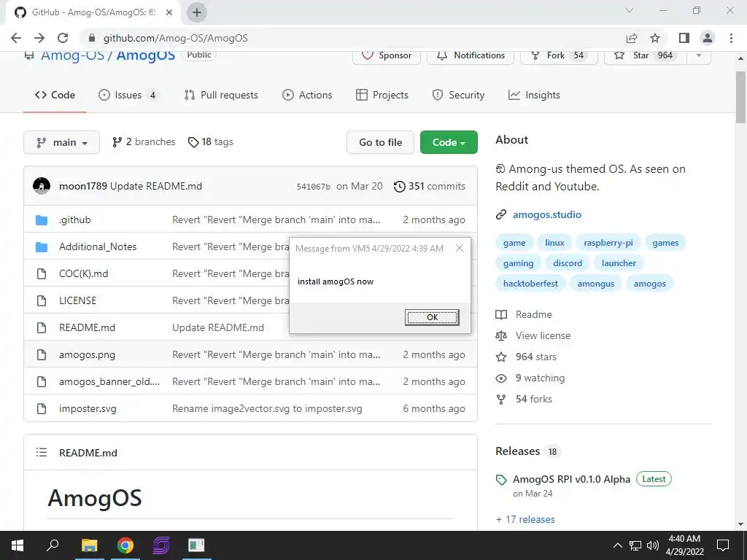The height and width of the screenshot is (560, 747).
Task: Open commit 541067b
Action: (313, 187)
